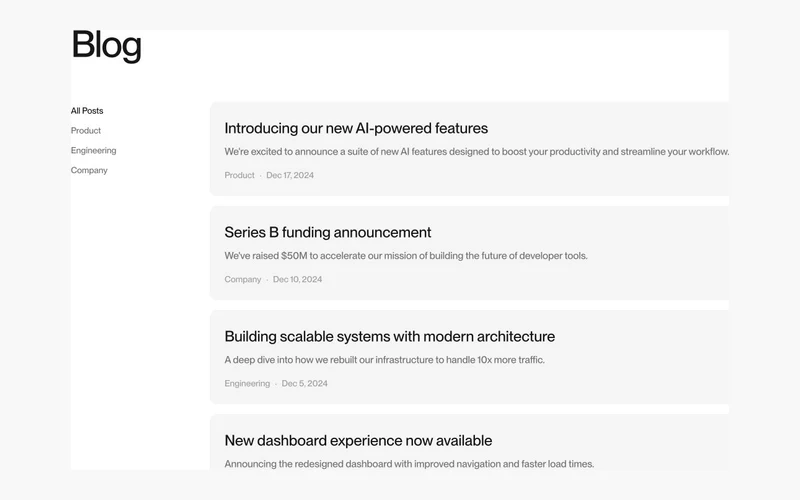Open 'Building scalable systems with modern architecture'

[390, 336]
